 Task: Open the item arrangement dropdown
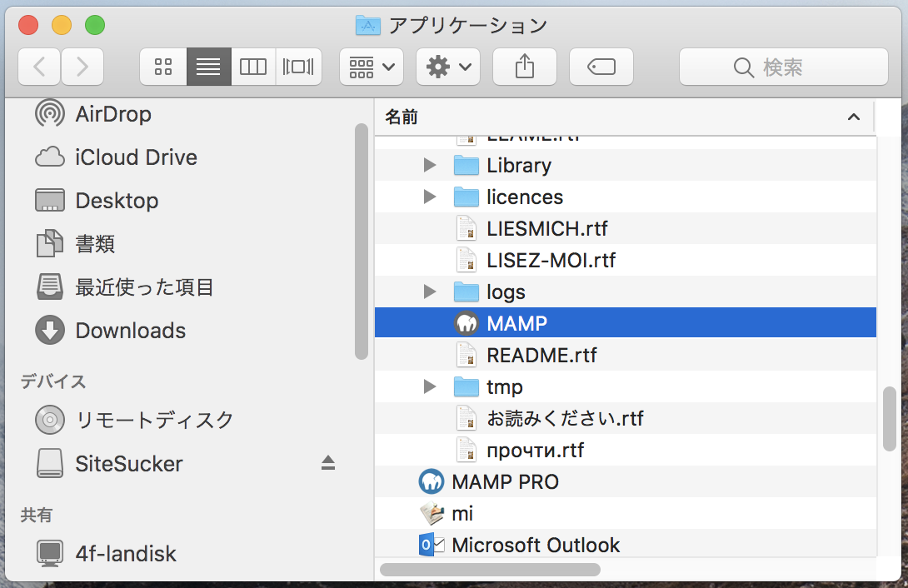(372, 67)
